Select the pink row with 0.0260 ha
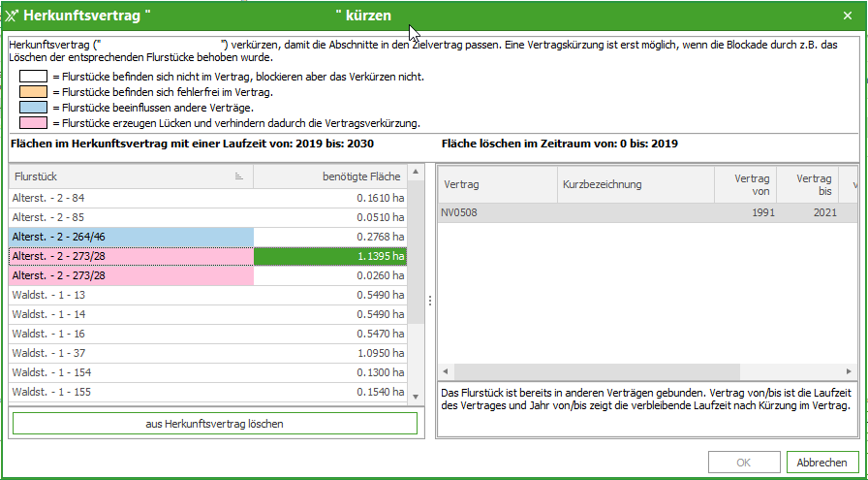This screenshot has width=868, height=480. [x=131, y=275]
